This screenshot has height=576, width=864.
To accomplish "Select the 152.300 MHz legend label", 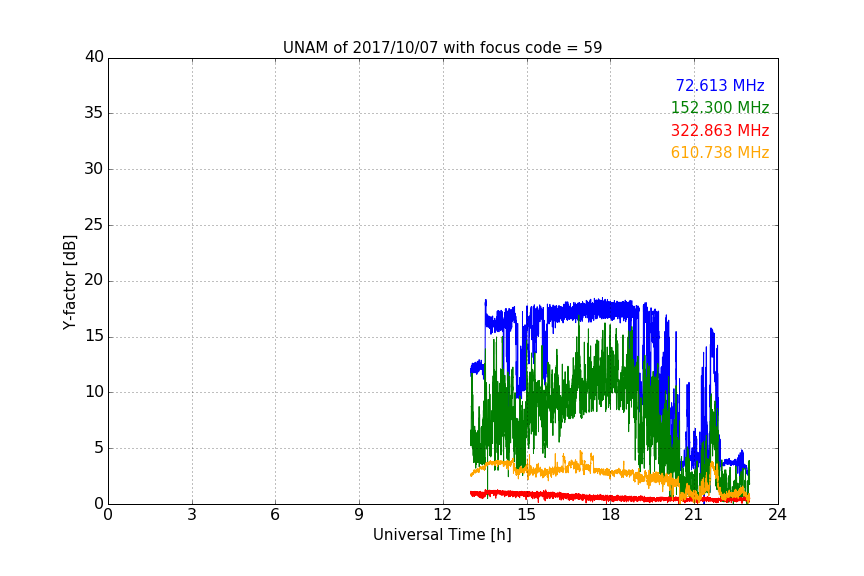I will point(720,107).
